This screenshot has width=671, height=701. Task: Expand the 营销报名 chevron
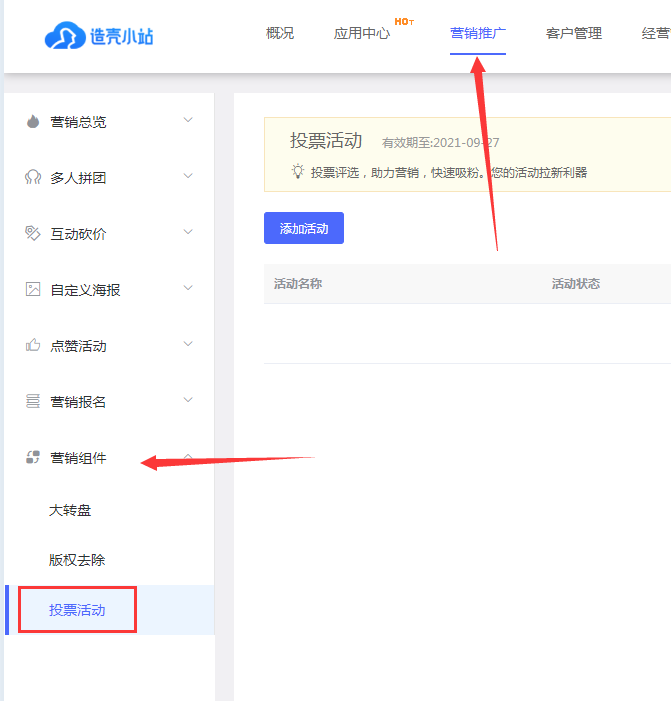pos(188,400)
